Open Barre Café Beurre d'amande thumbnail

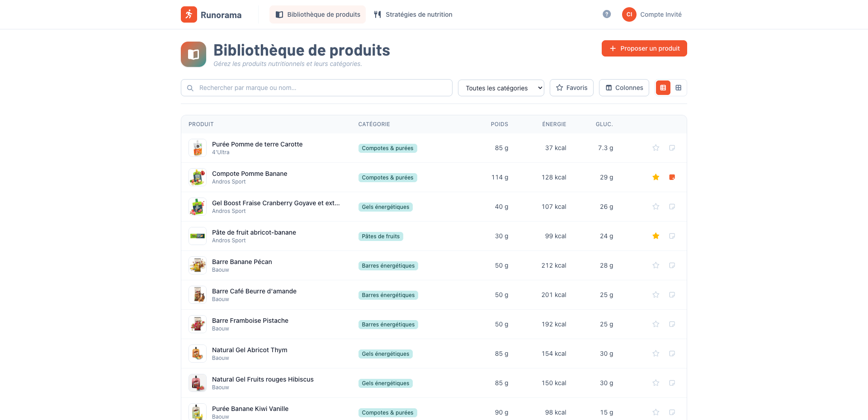pos(198,295)
